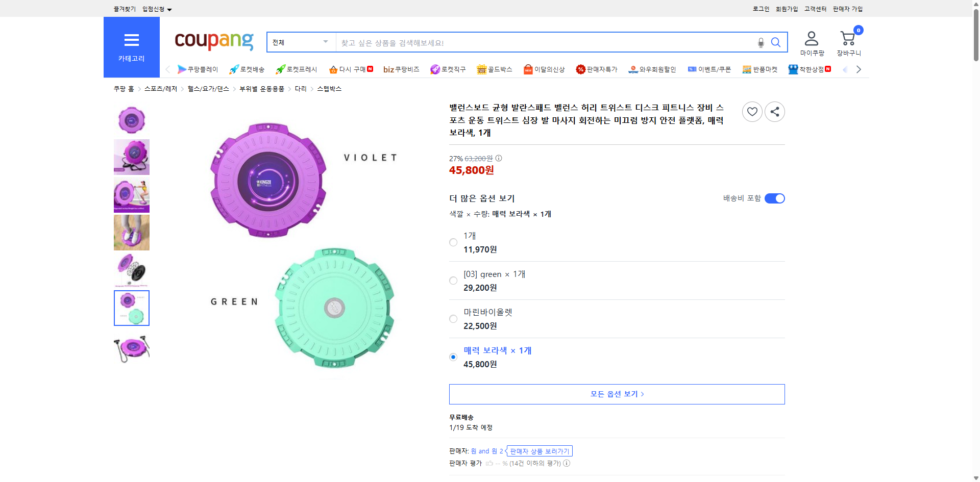Click the 모든 옵션 보기 button
This screenshot has height=482, width=980.
click(x=617, y=394)
